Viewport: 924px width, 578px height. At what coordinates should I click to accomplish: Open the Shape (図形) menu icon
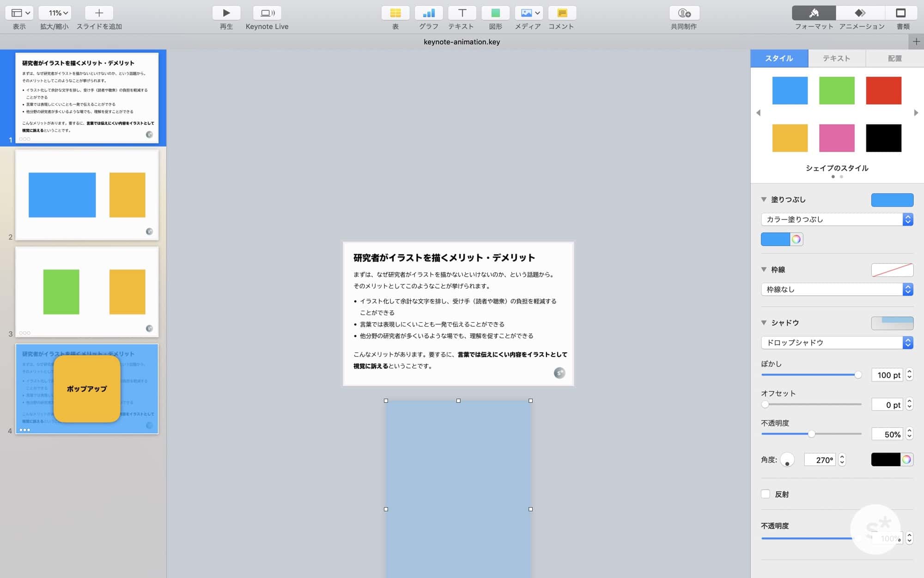coord(495,13)
